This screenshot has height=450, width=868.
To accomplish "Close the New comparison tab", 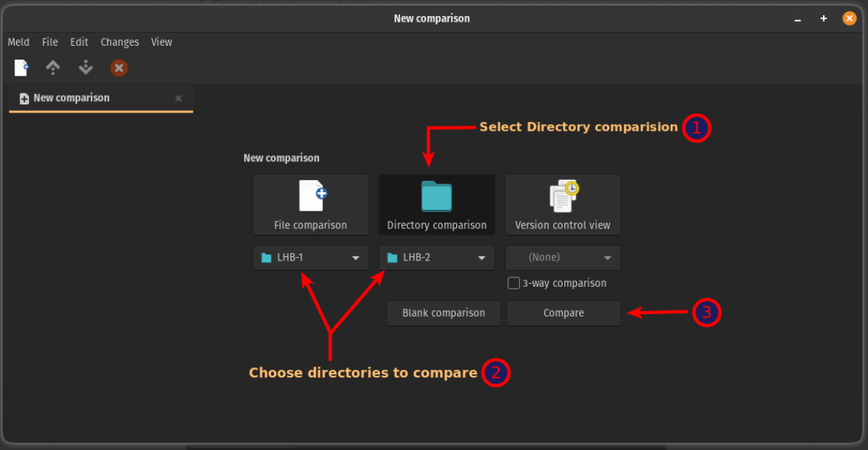I will (x=178, y=98).
